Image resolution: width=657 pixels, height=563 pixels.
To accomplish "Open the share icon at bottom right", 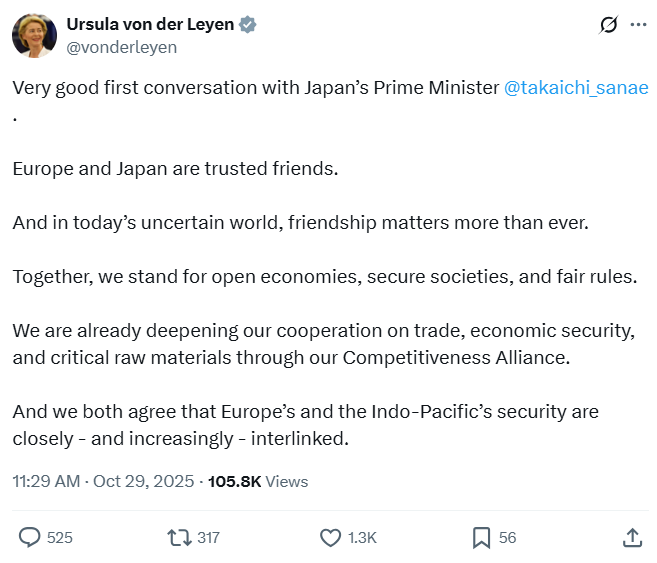I will click(632, 538).
